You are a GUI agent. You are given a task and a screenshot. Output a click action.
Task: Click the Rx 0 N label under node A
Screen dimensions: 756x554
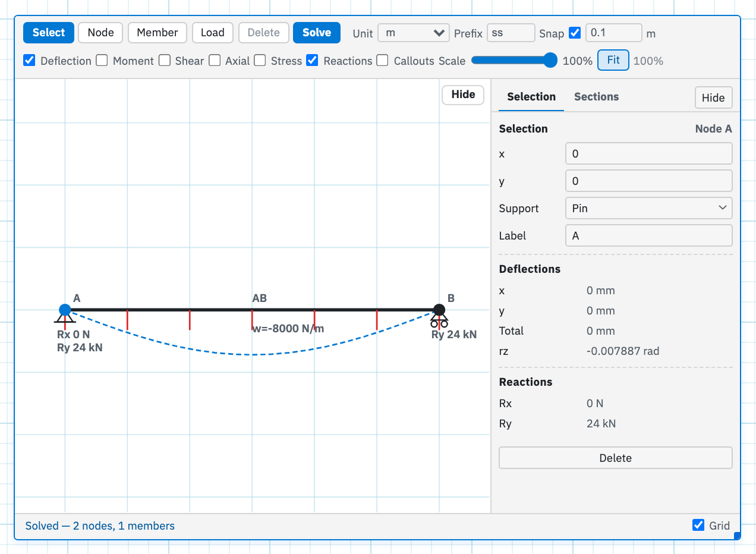click(x=74, y=335)
